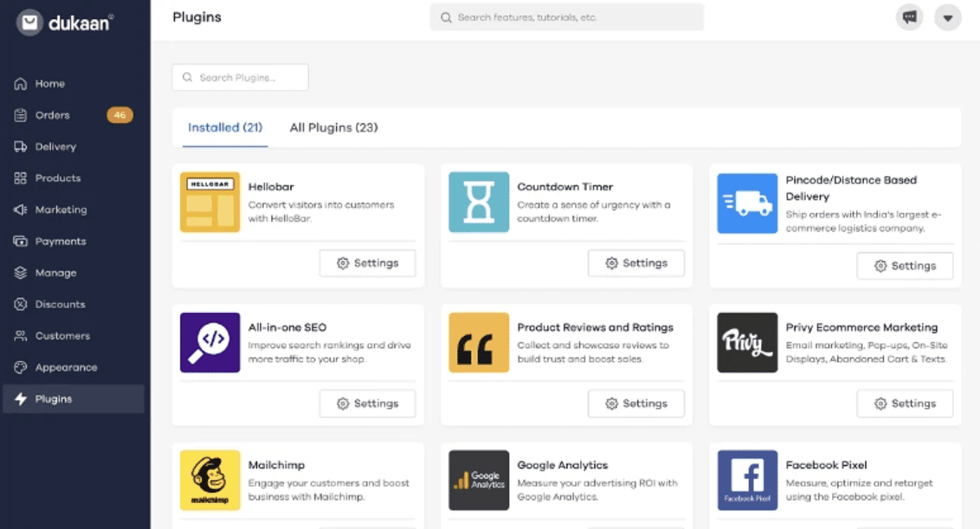Viewport: 980px width, 529px height.
Task: Open Pincode/Distance Based Delivery Settings
Action: [x=905, y=266]
